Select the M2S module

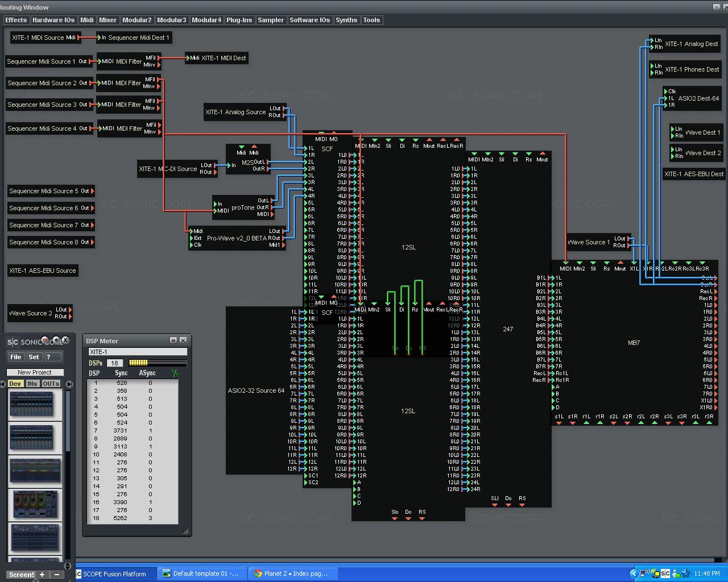click(x=249, y=160)
